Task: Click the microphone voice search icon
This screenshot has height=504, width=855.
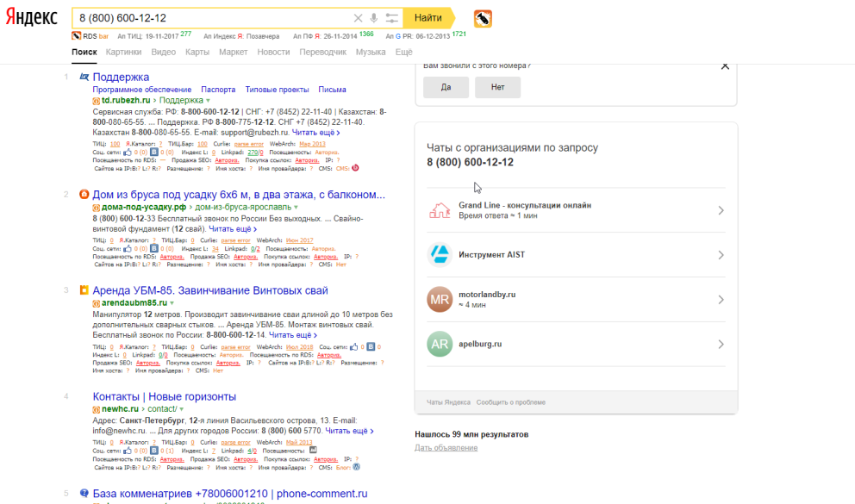Action: (x=373, y=18)
